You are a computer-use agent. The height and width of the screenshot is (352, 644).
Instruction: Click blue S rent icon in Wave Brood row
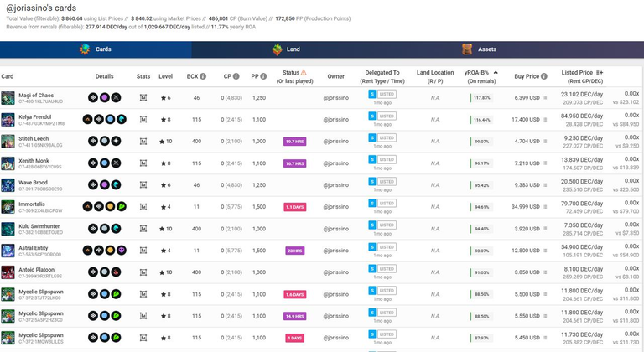[x=372, y=182]
